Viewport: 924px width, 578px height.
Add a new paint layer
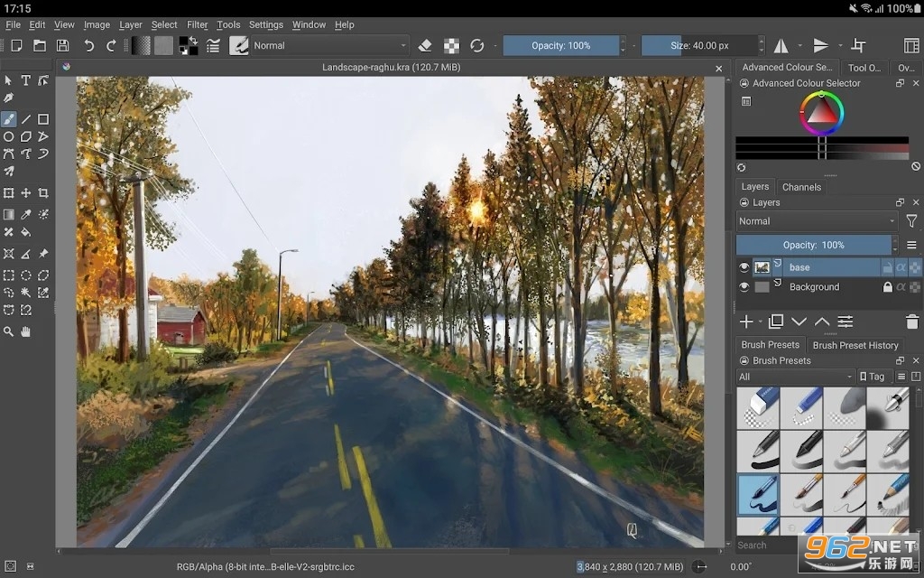tap(746, 322)
